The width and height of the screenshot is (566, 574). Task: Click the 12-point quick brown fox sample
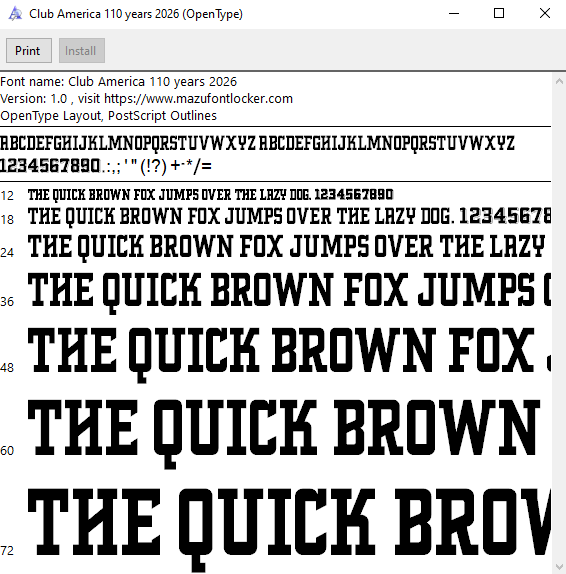211,195
